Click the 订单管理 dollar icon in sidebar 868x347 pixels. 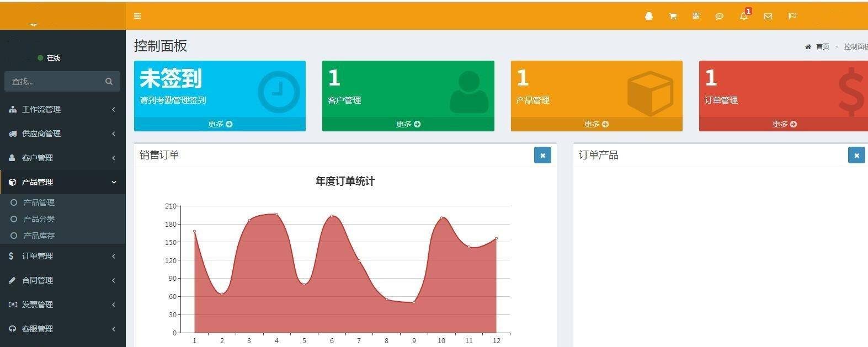[x=12, y=256]
